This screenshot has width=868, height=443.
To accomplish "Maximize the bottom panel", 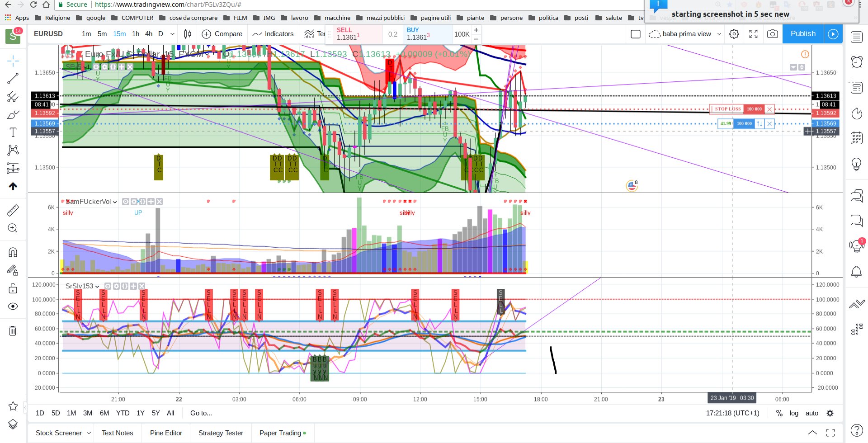I will coord(830,433).
